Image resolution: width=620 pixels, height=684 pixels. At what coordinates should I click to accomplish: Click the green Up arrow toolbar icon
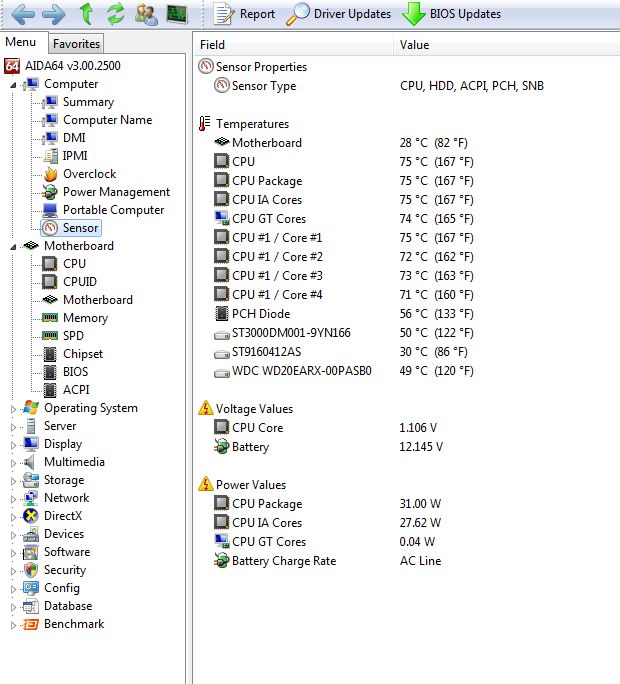tap(86, 13)
